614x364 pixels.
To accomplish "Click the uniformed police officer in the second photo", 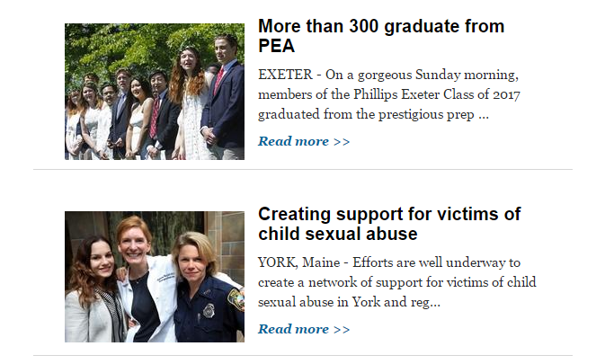I will [205, 297].
